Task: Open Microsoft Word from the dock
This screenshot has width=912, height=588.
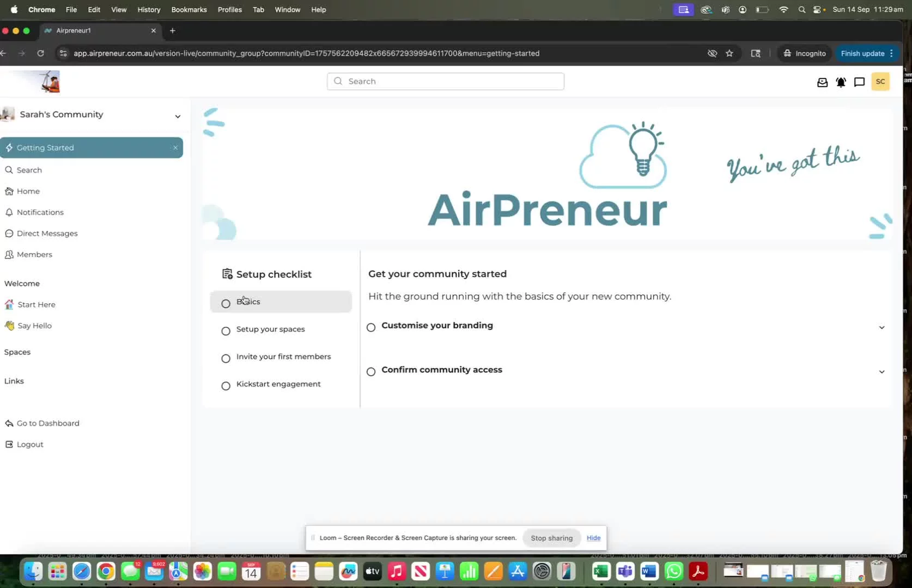Action: [649, 571]
